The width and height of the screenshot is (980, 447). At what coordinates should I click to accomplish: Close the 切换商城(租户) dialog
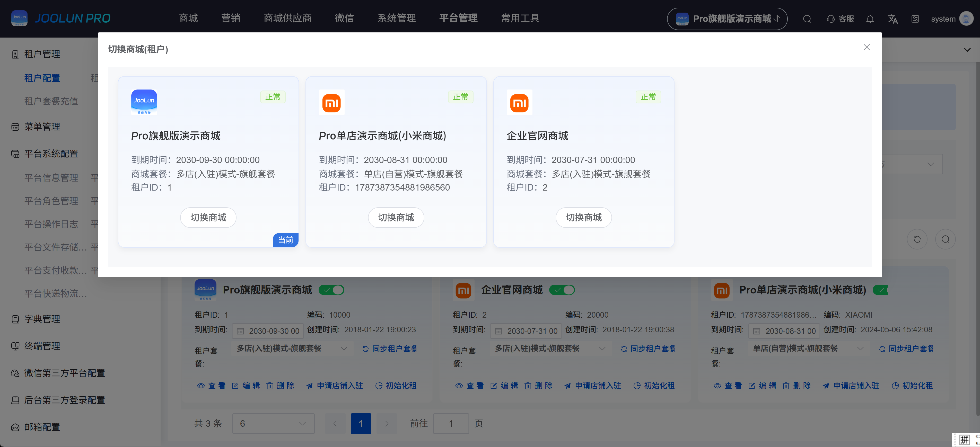pyautogui.click(x=867, y=47)
